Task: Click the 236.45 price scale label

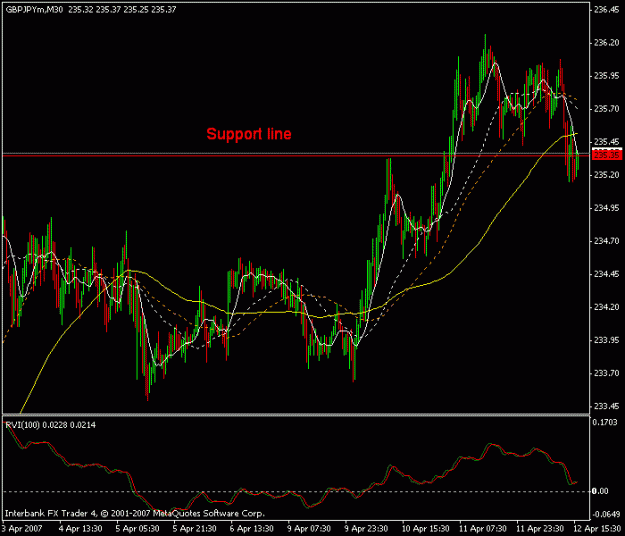Action: 607,10
